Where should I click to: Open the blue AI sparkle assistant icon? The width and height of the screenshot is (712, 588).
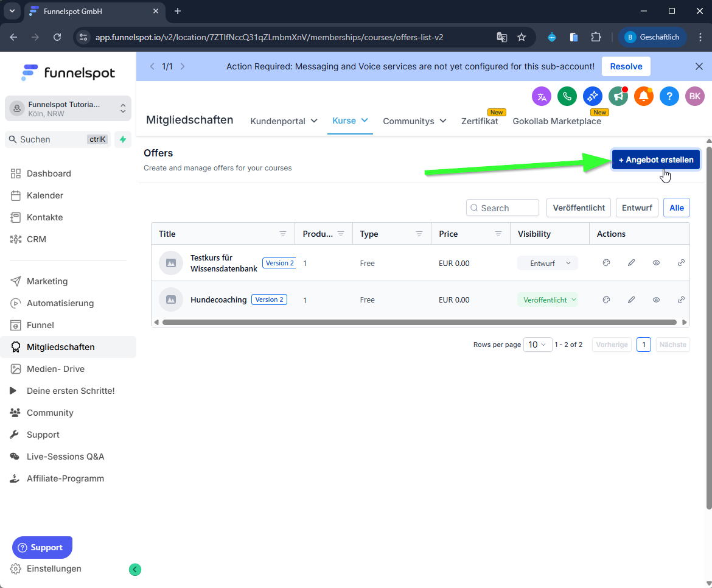point(593,96)
